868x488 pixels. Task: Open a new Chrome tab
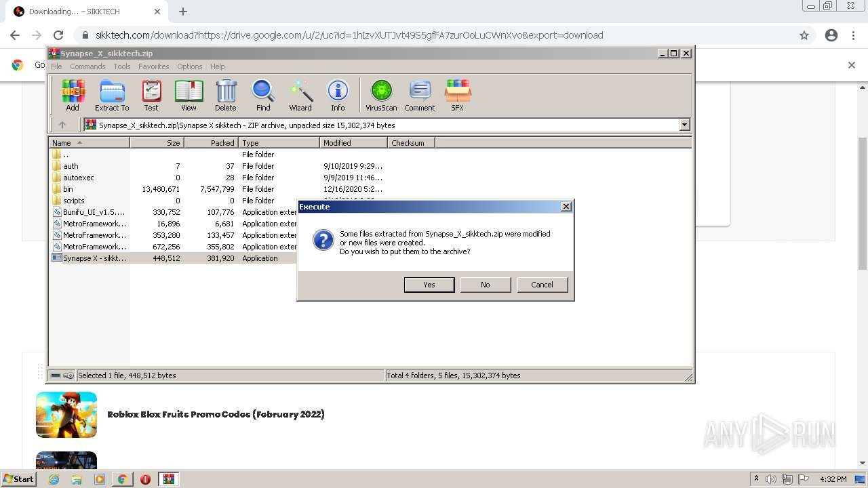[183, 12]
